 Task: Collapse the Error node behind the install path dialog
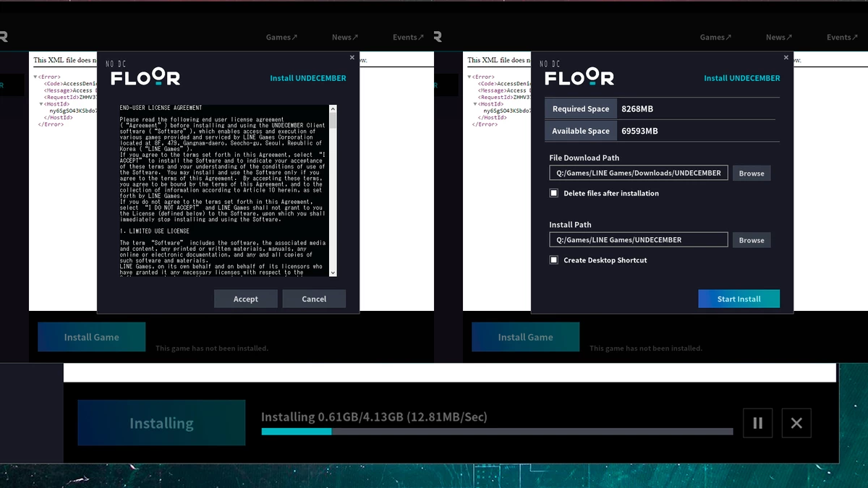click(470, 77)
